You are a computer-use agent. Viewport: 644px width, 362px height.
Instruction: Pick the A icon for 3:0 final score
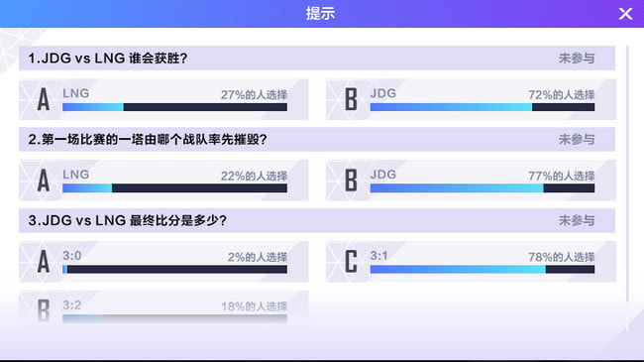point(44,261)
